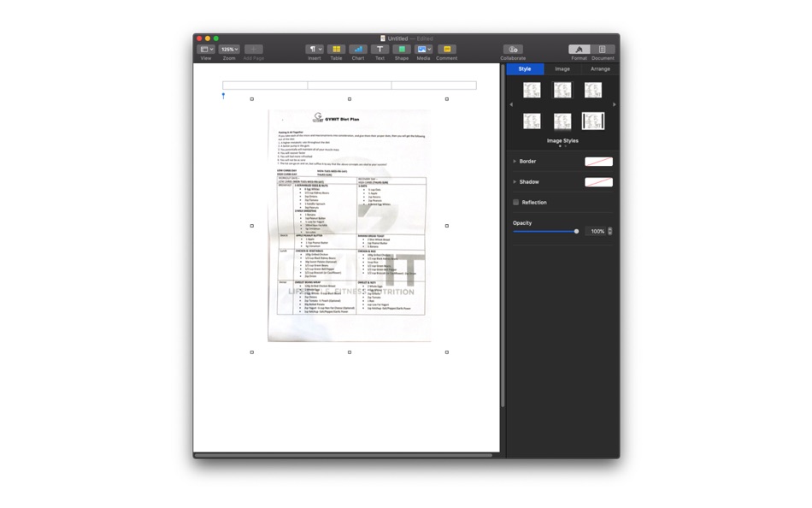Image resolution: width=812 pixels, height=508 pixels.
Task: Expand the Shadow section
Action: click(515, 182)
